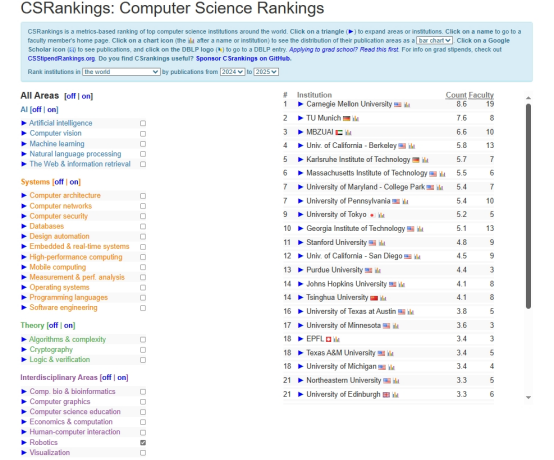Screen dimensions: 554x460
Task: Click the scrollbar up arrow of rankings list
Action: 528,98
